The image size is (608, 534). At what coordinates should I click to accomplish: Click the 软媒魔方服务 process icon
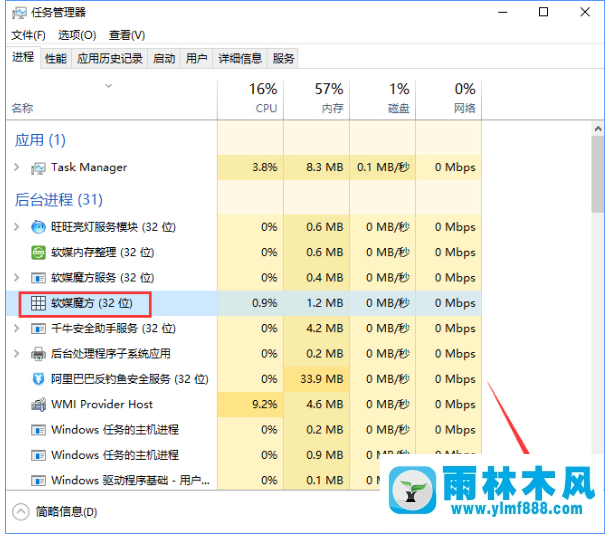point(38,278)
